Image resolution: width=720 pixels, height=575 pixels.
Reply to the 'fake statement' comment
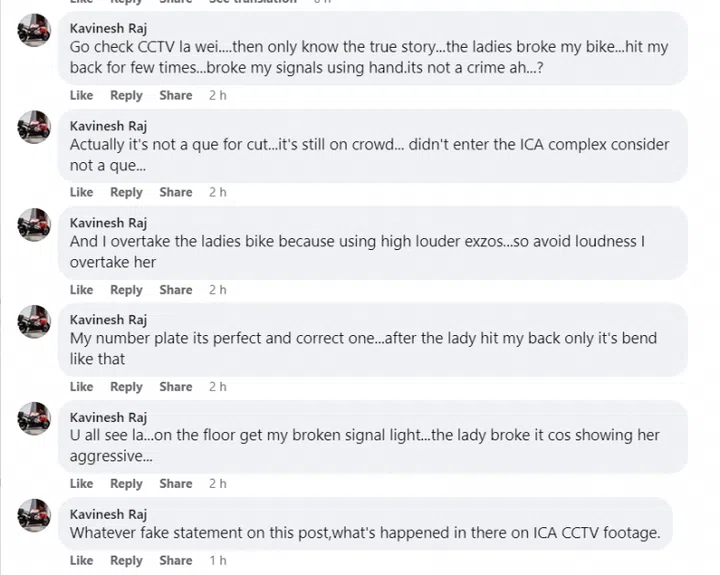tap(126, 561)
